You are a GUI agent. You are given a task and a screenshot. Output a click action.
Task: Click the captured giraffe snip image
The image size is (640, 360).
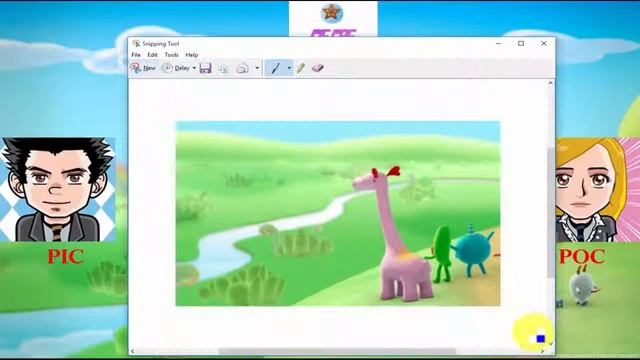pyautogui.click(x=338, y=213)
